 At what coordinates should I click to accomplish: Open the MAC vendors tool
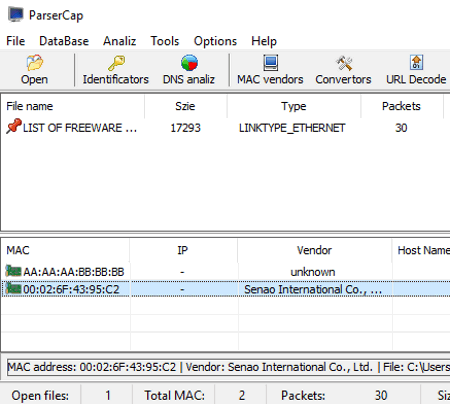pos(270,63)
